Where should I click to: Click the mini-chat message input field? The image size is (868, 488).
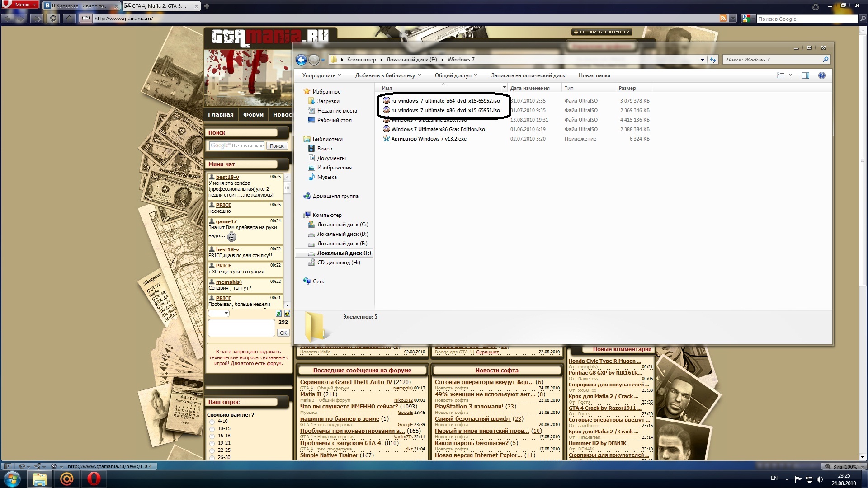pyautogui.click(x=241, y=328)
